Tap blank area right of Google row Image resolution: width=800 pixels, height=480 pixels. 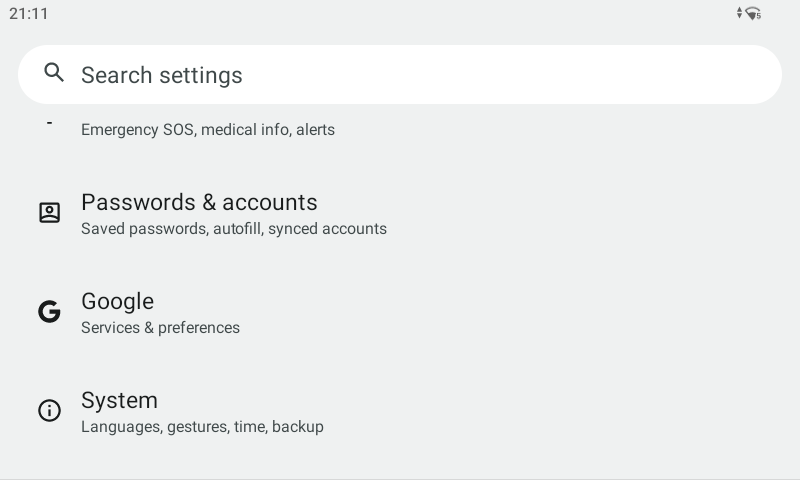point(600,312)
